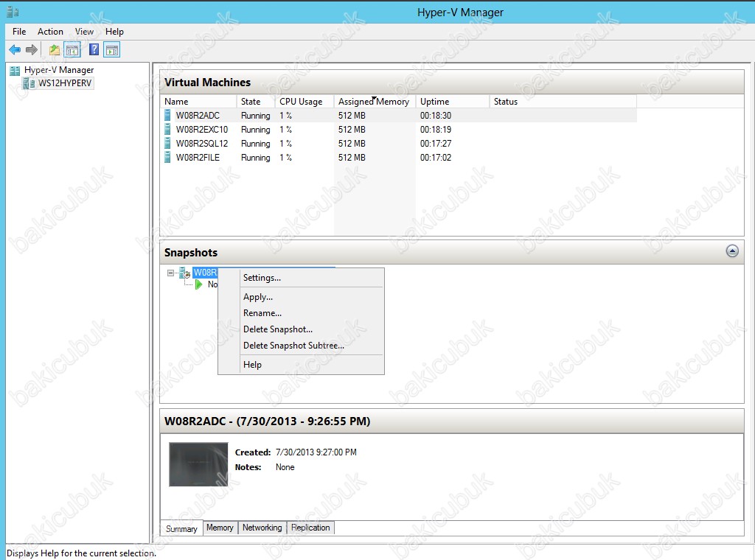Viewport: 755px width, 560px height.
Task: Click the Notes value None
Action: [x=285, y=467]
